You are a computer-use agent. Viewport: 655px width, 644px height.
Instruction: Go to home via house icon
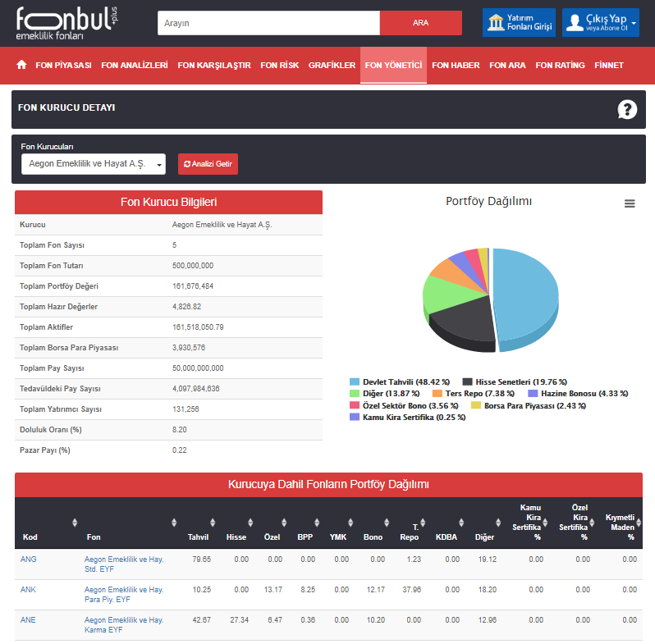(21, 65)
